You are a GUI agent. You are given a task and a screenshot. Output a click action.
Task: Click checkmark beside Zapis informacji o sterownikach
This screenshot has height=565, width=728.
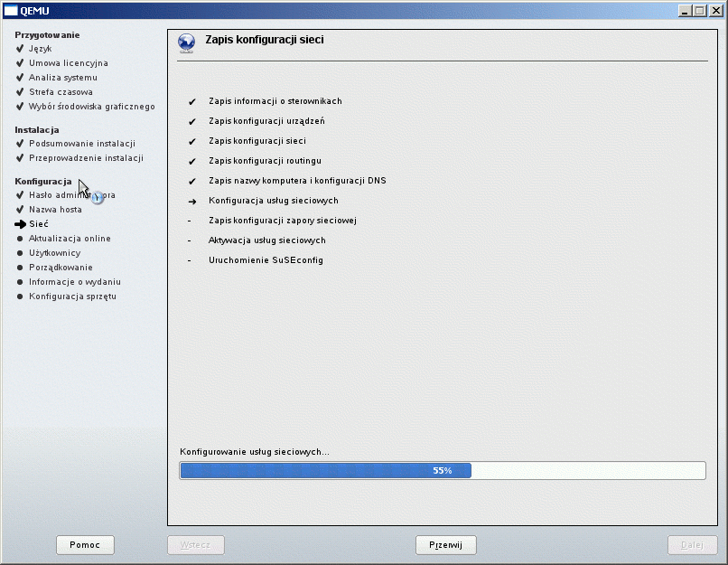[191, 102]
